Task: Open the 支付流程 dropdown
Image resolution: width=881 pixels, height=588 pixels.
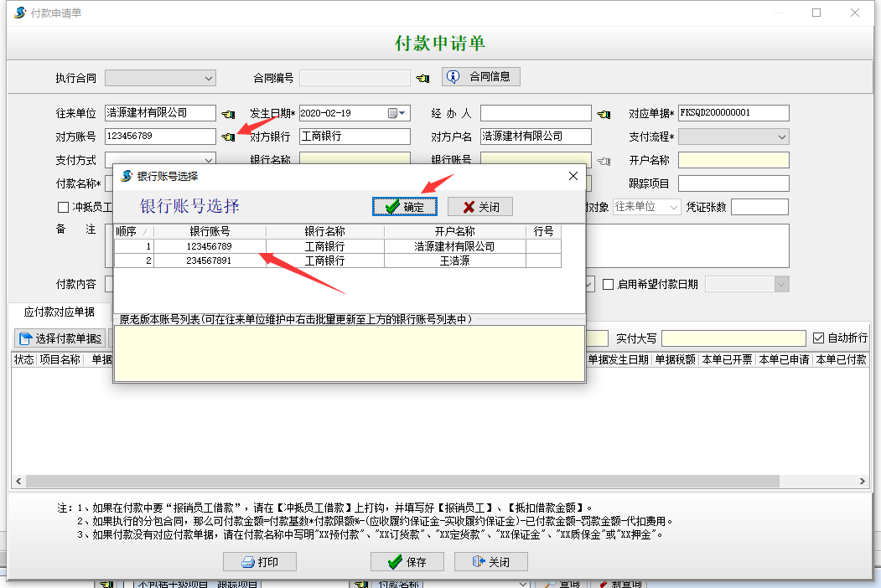Action: (781, 137)
